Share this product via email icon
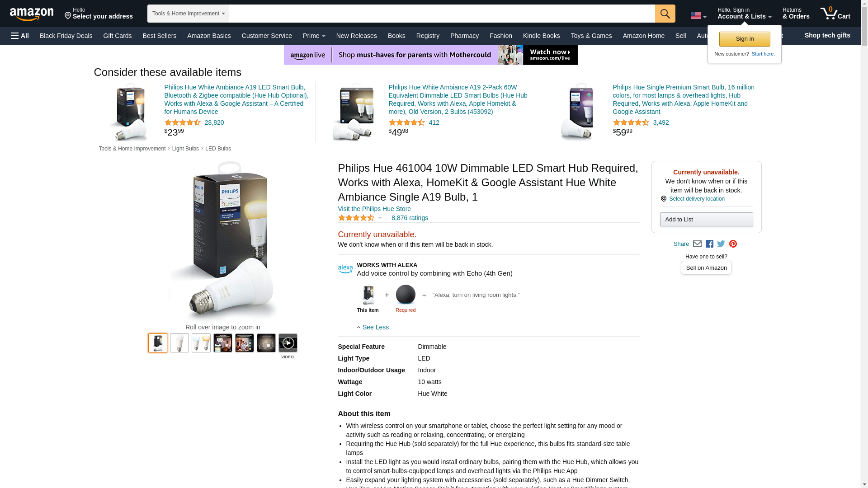The height and width of the screenshot is (488, 868). point(697,244)
